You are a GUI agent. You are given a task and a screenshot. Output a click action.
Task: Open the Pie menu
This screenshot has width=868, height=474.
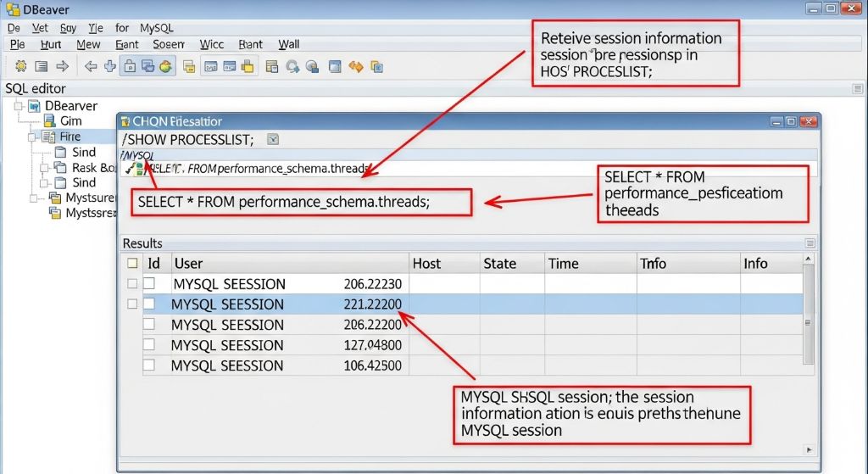(x=17, y=44)
